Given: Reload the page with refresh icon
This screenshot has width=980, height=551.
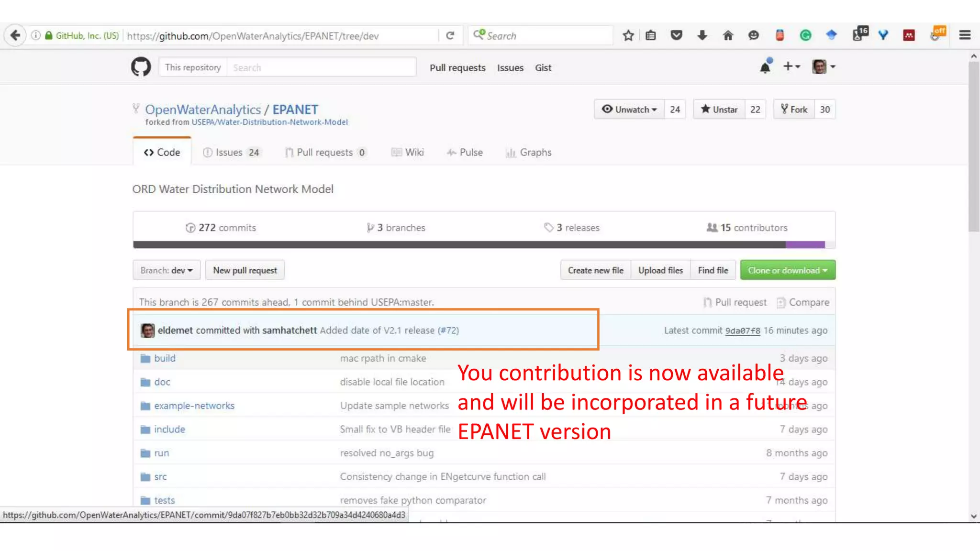Looking at the screenshot, I should click(x=450, y=35).
